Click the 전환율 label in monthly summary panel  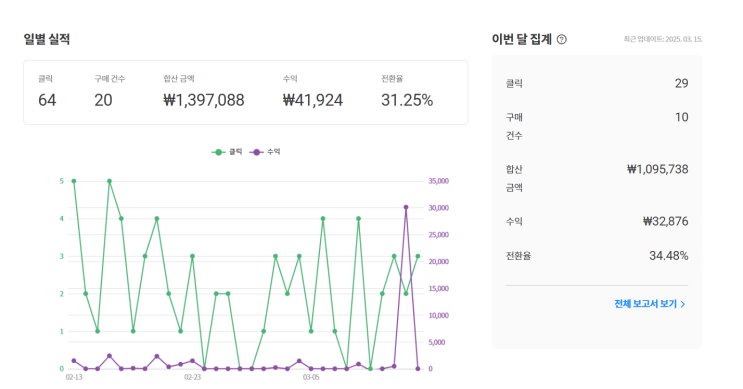click(x=518, y=256)
